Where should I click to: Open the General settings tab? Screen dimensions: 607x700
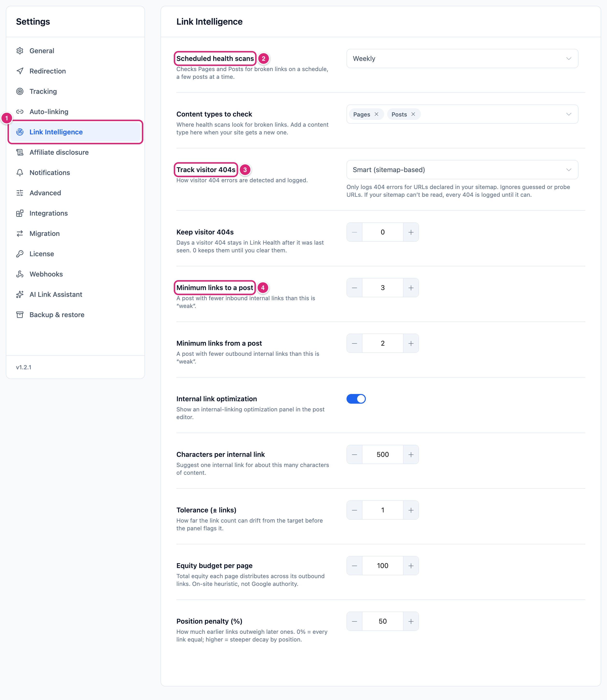point(75,51)
